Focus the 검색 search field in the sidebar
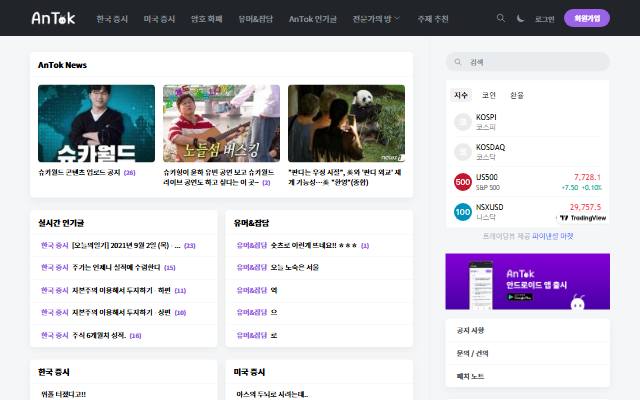 (x=528, y=62)
